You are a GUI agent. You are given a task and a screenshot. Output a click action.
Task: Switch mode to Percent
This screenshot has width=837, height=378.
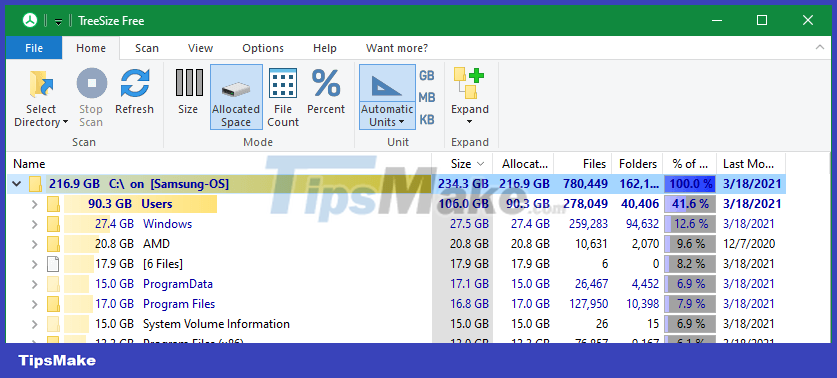326,92
